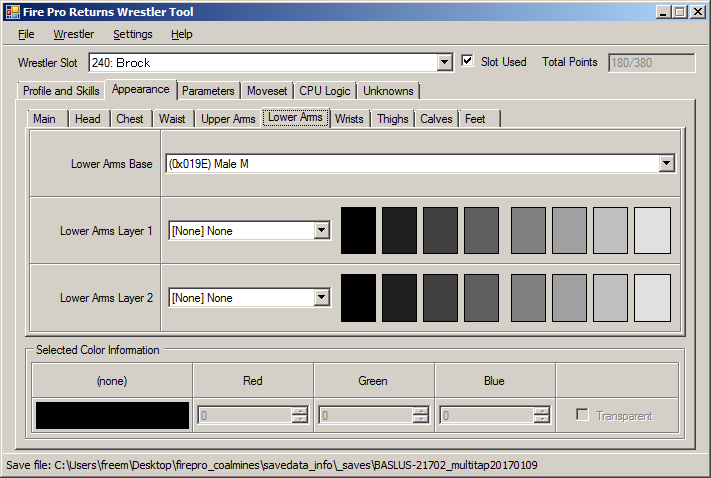The height and width of the screenshot is (478, 711).
Task: Open the Settings menu
Action: pyautogui.click(x=132, y=34)
